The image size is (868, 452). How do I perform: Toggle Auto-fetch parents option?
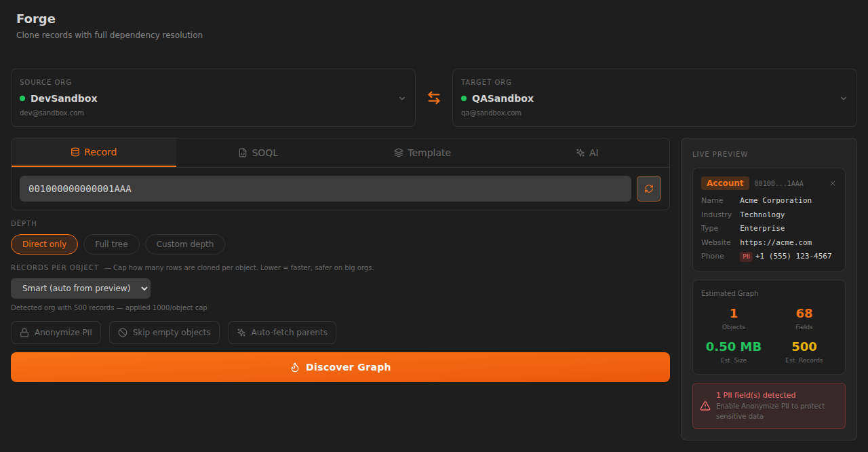(282, 333)
